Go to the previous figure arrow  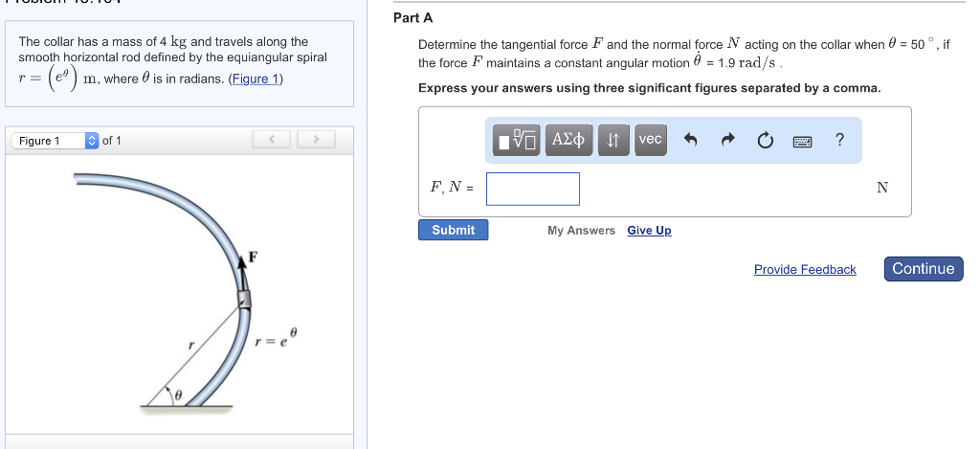(x=271, y=141)
